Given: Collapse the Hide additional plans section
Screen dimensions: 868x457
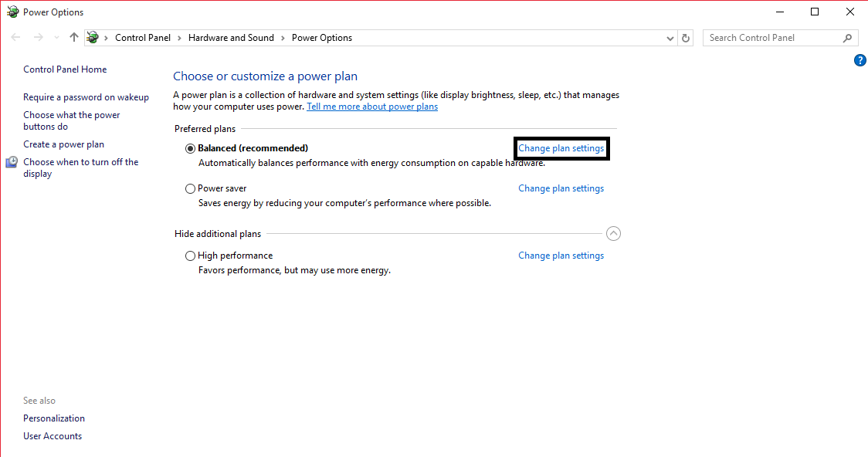Looking at the screenshot, I should coord(613,234).
